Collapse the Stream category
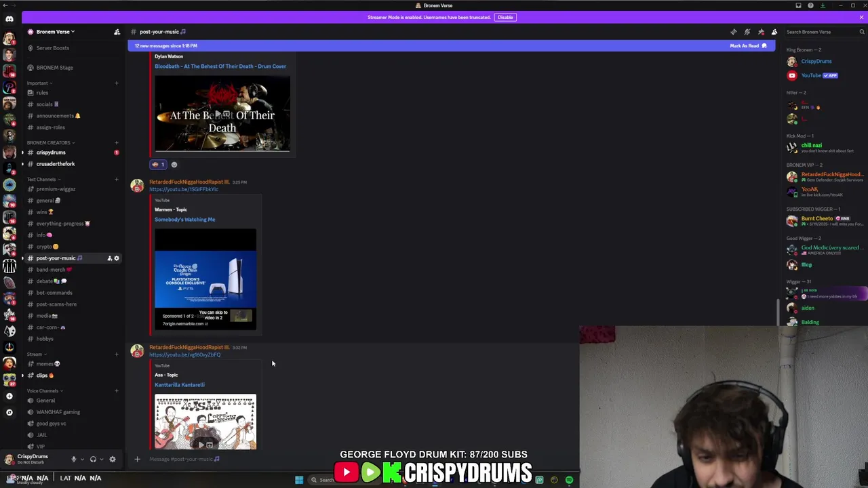Image resolution: width=868 pixels, height=488 pixels. (x=37, y=354)
